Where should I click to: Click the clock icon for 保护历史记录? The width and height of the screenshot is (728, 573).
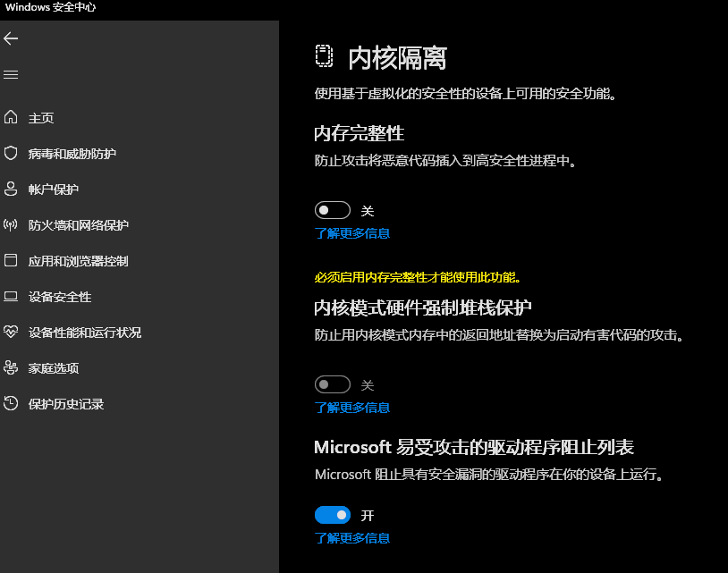coord(11,403)
